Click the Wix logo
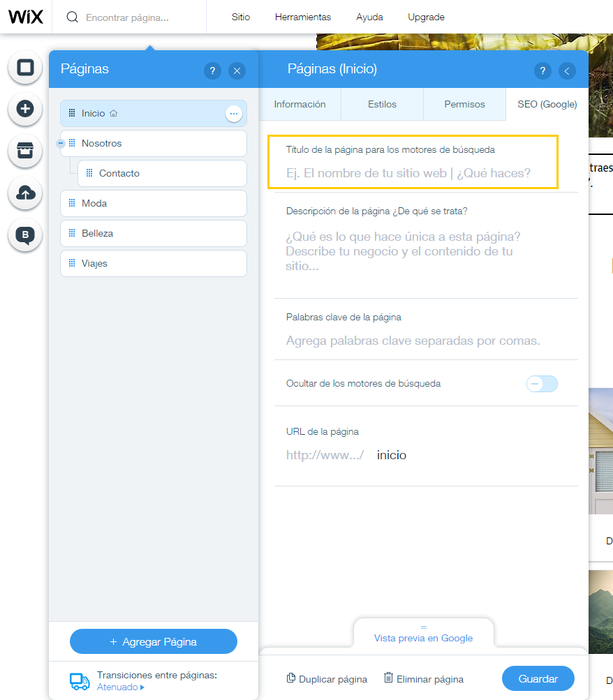 (x=26, y=17)
